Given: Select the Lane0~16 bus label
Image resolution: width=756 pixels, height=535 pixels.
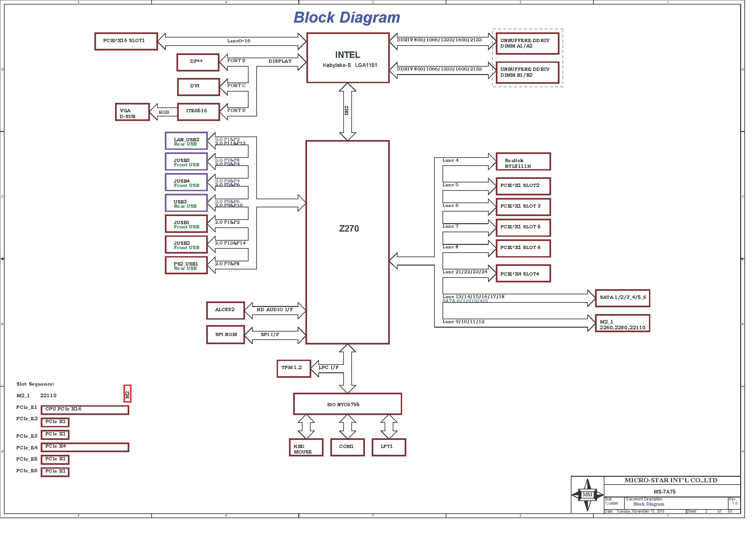Looking at the screenshot, I should [x=239, y=41].
